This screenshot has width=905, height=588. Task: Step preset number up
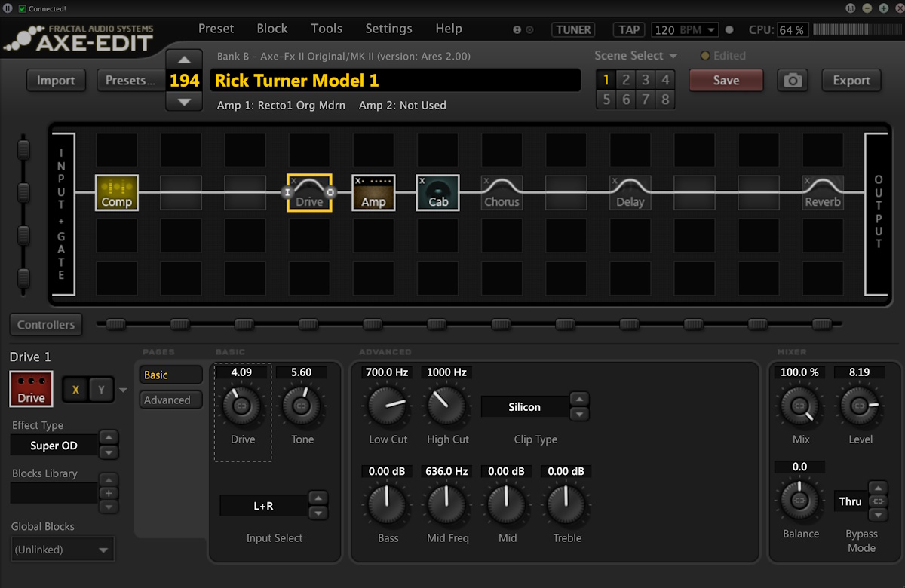pos(184,60)
